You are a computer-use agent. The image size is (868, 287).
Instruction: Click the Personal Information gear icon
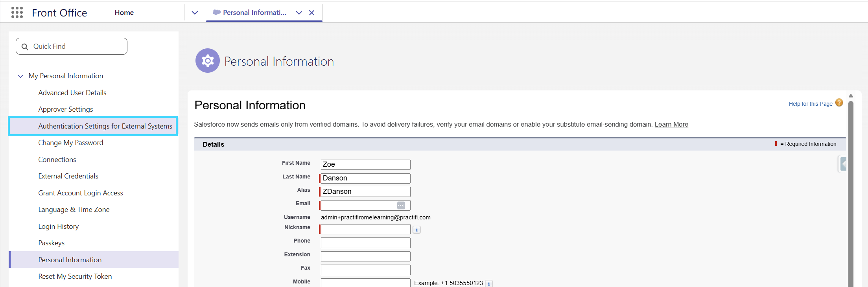point(208,61)
